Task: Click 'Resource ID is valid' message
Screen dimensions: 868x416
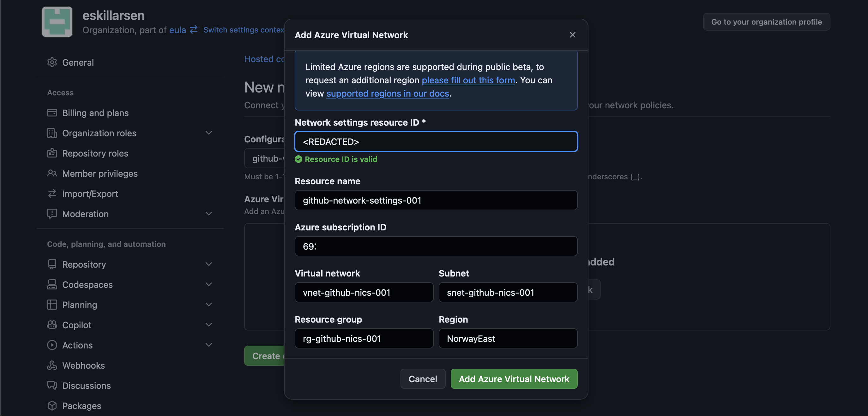Action: coord(341,159)
